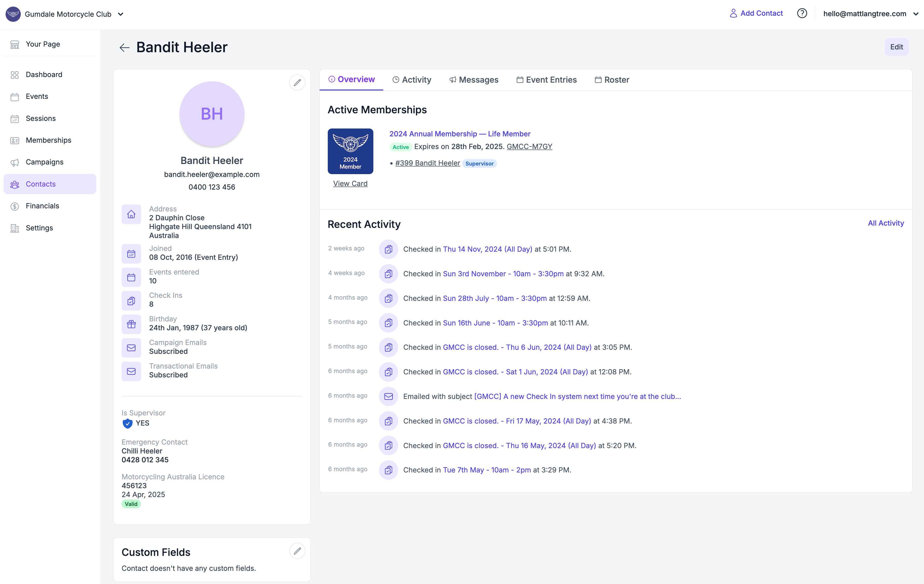924x584 pixels.
Task: Open the hello@mattlangtree.com account dropdown
Action: (870, 14)
